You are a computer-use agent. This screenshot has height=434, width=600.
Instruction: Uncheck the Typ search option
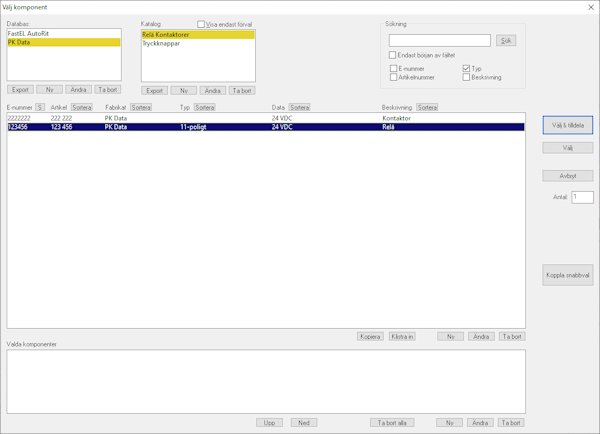pyautogui.click(x=466, y=69)
